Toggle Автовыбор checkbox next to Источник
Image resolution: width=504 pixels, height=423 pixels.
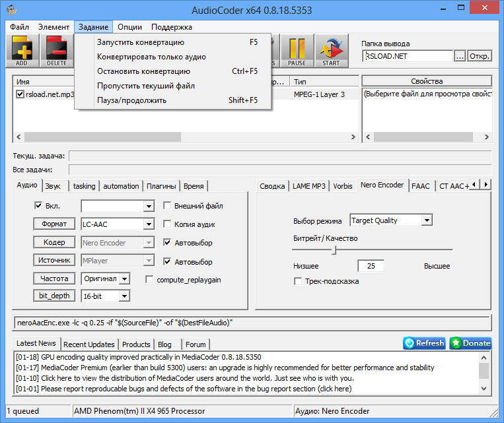click(167, 261)
